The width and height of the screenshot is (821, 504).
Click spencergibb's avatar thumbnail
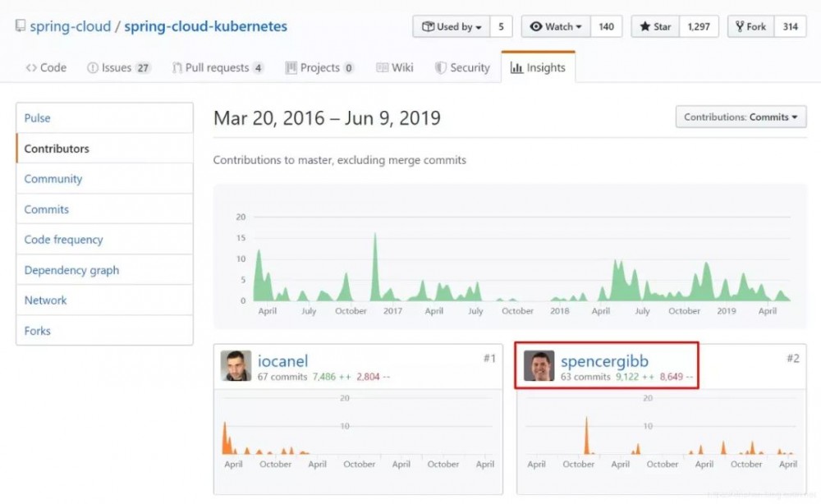point(540,364)
